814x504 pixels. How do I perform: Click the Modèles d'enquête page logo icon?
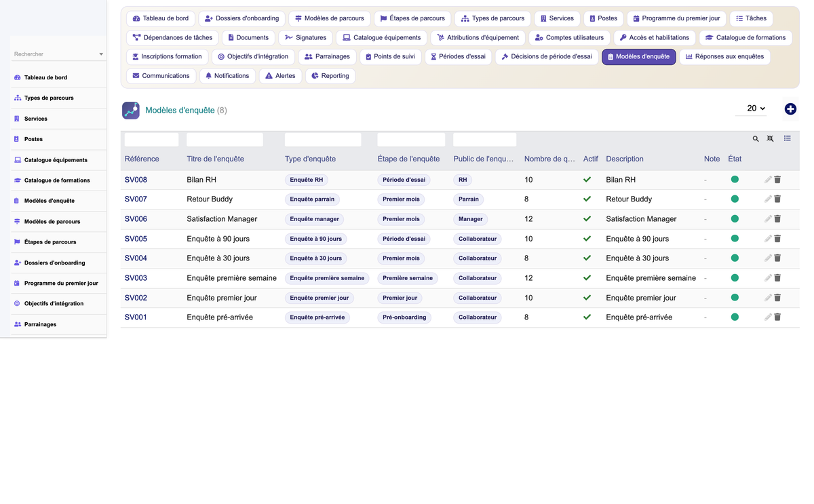(131, 110)
